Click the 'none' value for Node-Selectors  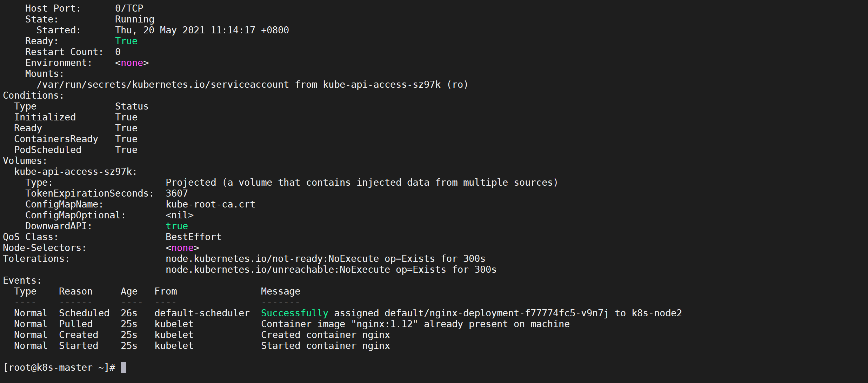pos(182,248)
